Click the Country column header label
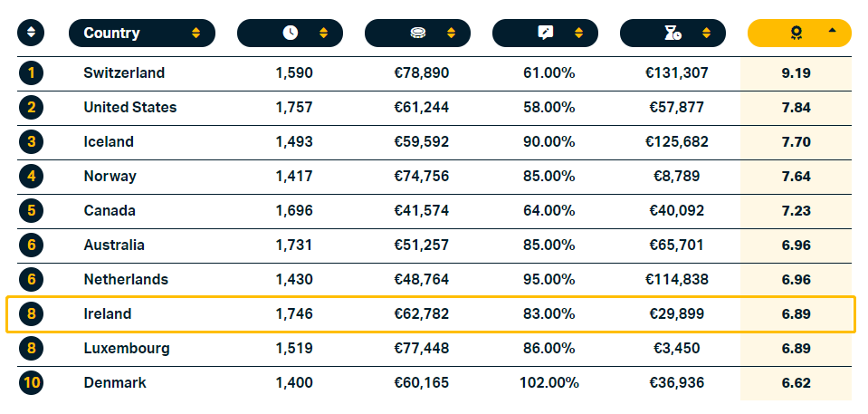Screen dimensions: 868x414 (112, 34)
